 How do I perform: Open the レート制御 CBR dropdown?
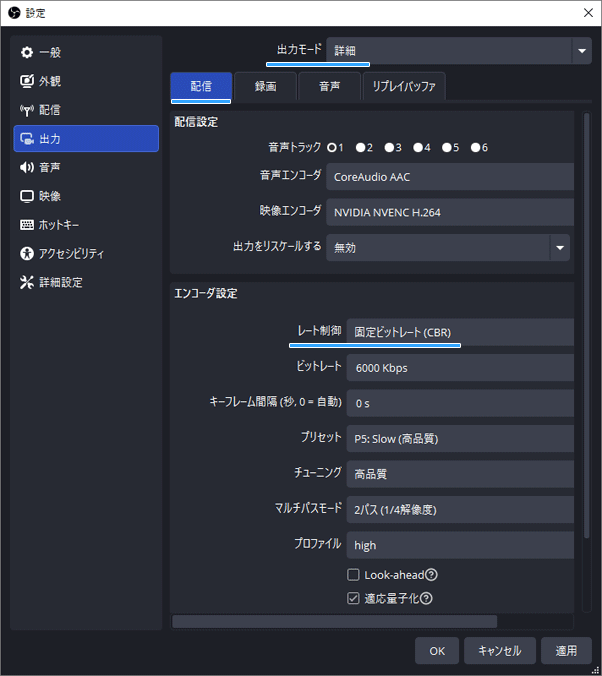[460, 332]
